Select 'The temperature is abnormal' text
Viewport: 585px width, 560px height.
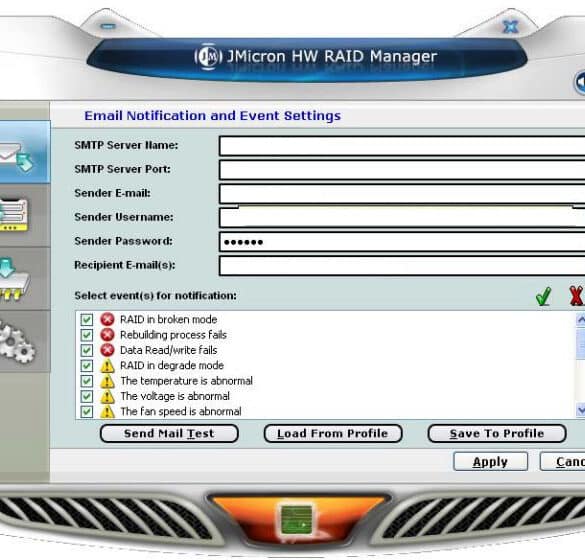click(186, 381)
